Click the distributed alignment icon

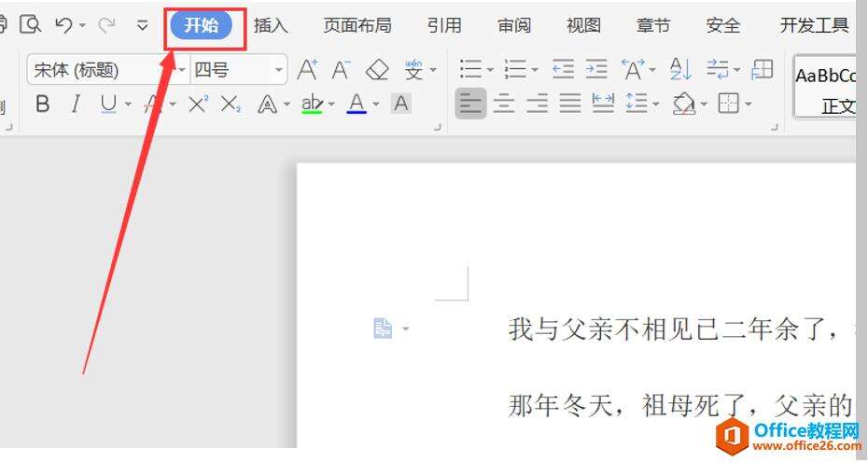(x=603, y=104)
